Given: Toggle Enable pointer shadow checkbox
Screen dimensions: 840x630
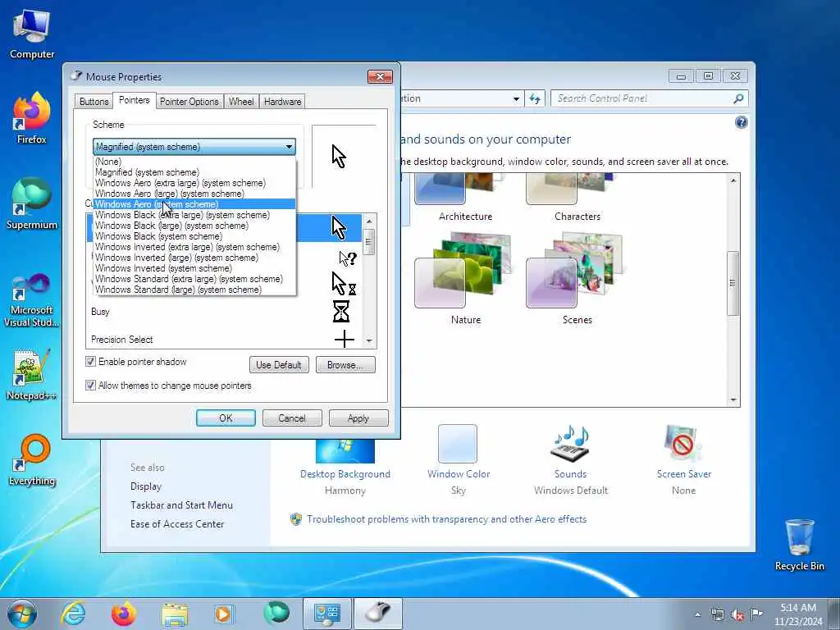Looking at the screenshot, I should [90, 362].
